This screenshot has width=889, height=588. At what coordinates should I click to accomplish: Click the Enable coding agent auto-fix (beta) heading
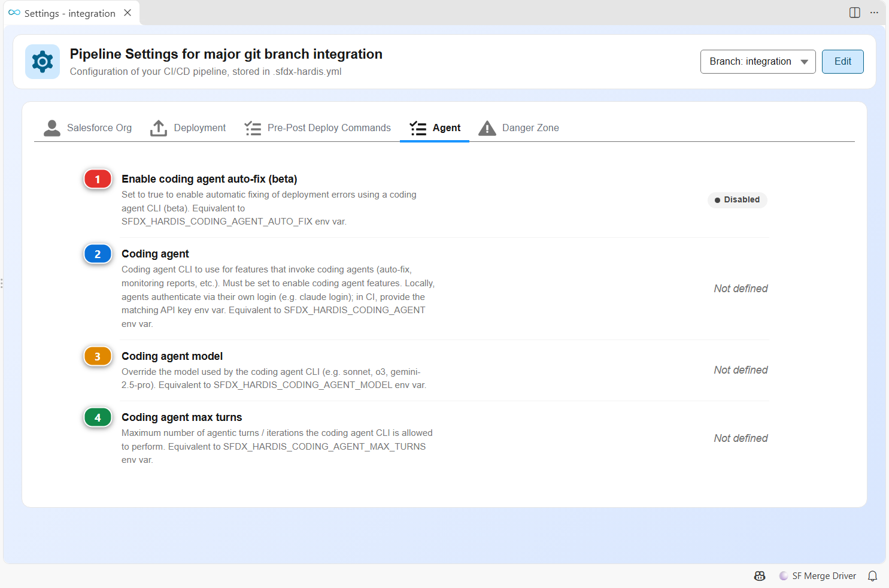click(x=210, y=179)
